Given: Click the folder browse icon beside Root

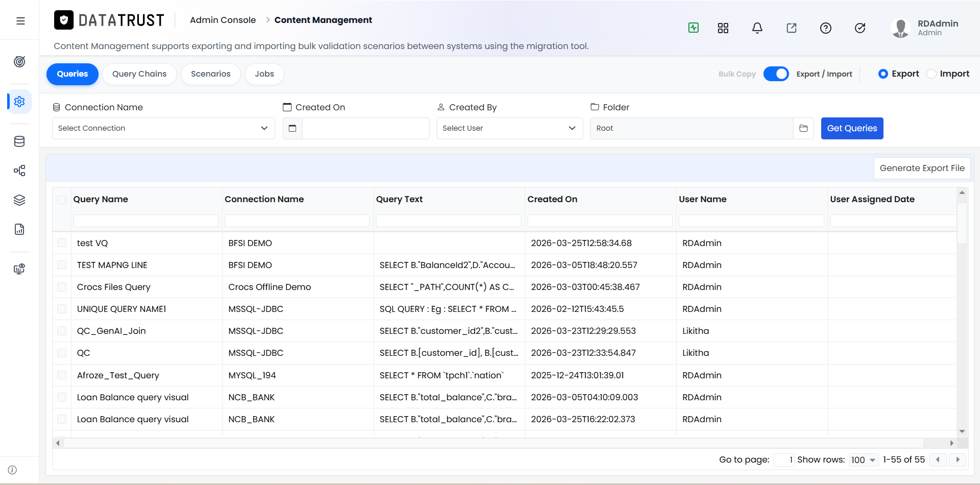Looking at the screenshot, I should point(803,128).
